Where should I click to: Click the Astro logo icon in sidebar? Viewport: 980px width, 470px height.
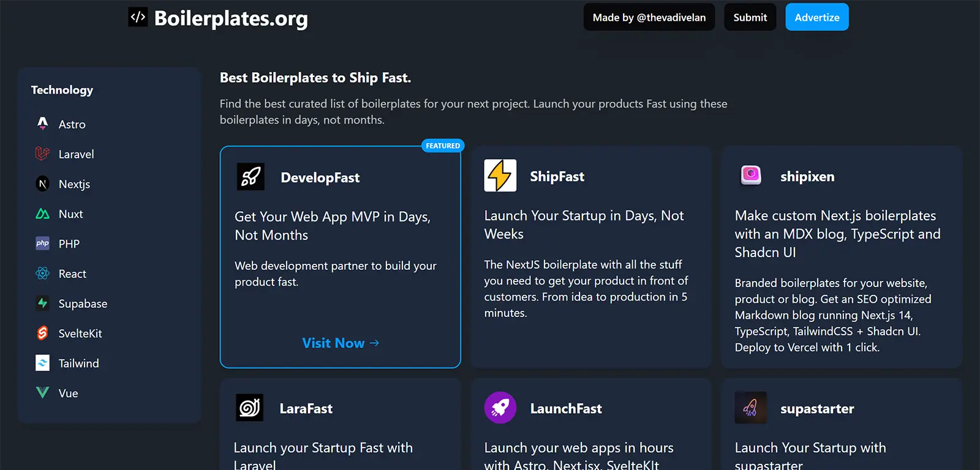point(42,124)
